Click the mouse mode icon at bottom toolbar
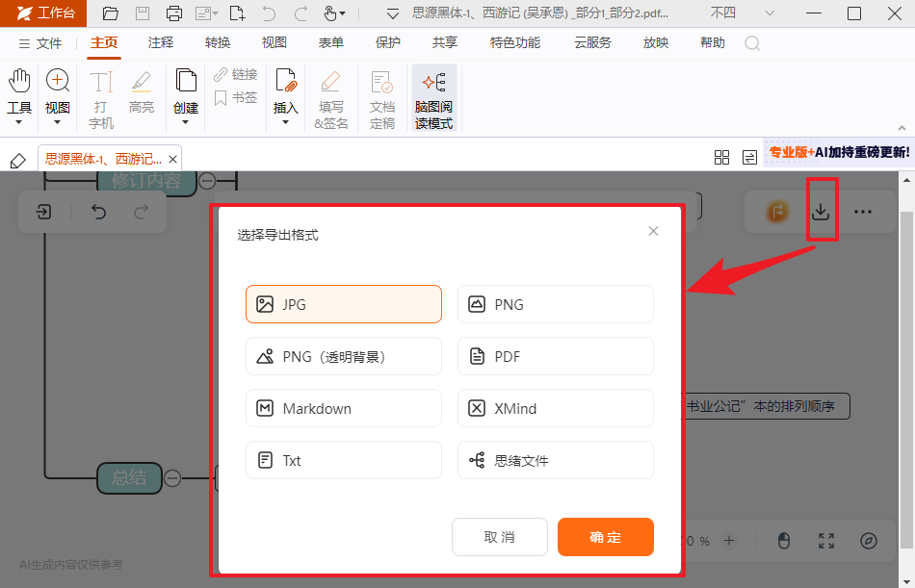The image size is (915, 588). tap(784, 541)
